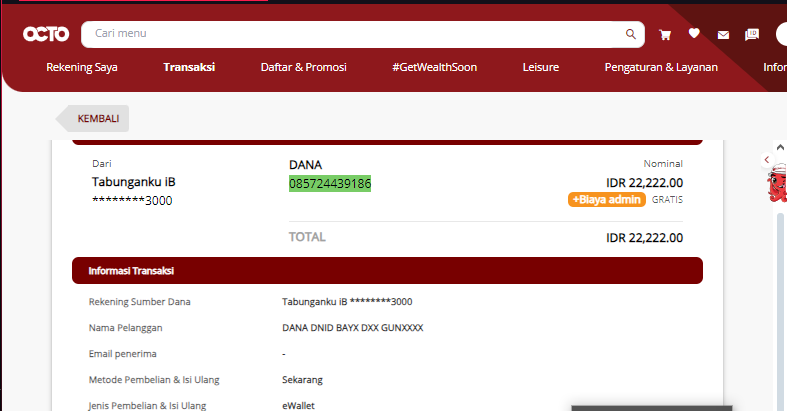Click the language chat icon

coord(752,34)
